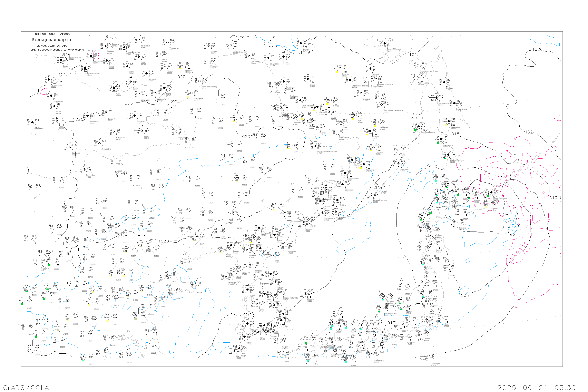Image resolution: width=588 pixels, height=392 pixels.
Task: Click the GrADS/COLA label
Action: (26, 387)
